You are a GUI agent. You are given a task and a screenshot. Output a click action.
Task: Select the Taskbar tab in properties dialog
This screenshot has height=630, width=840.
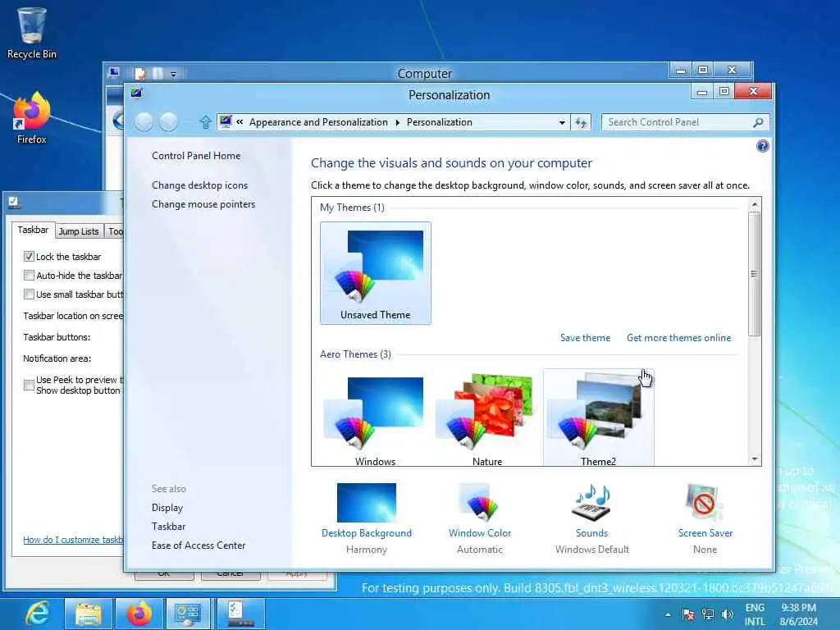33,230
